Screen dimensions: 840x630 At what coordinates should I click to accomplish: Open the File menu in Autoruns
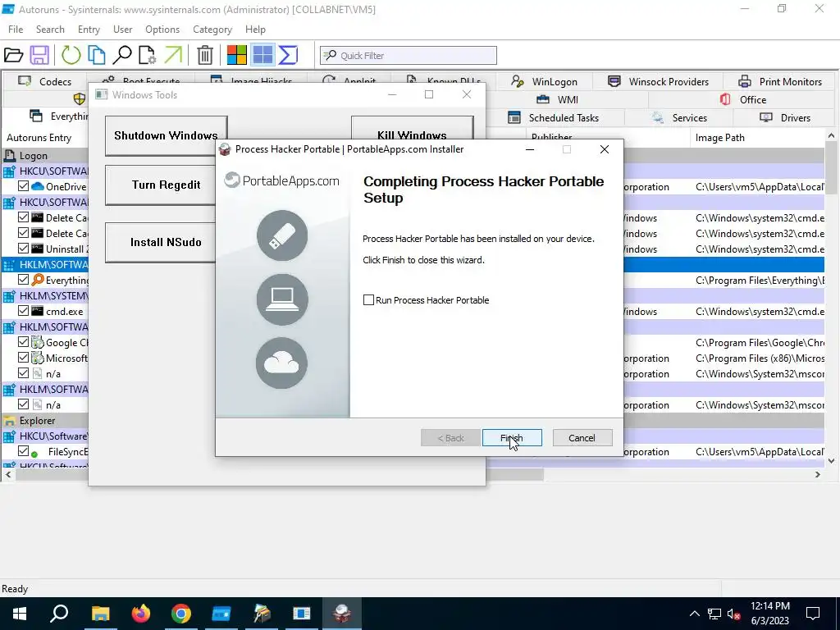tap(16, 30)
